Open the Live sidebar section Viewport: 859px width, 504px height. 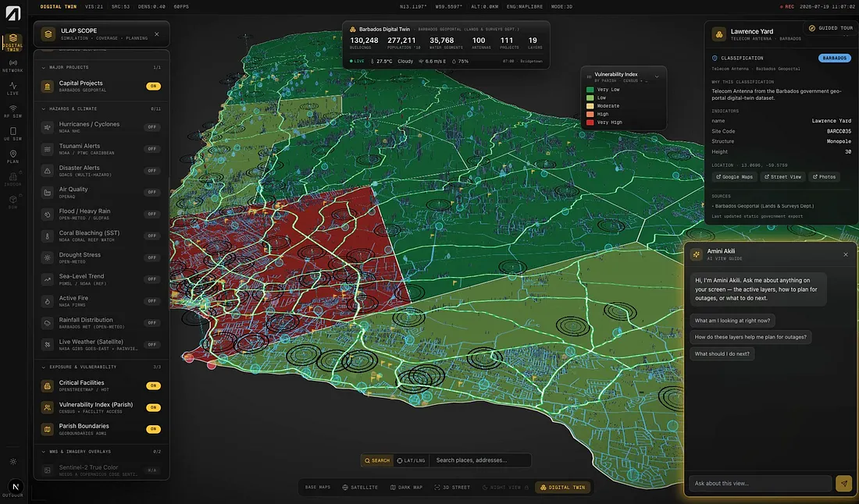tap(12, 89)
